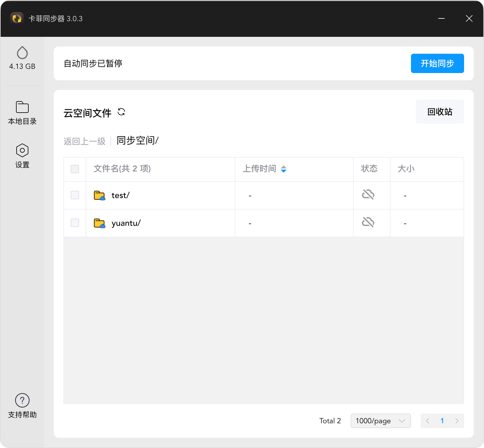The width and height of the screenshot is (484, 448).
Task: Open the 本地目录 folder icon in sidebar
Action: click(22, 107)
